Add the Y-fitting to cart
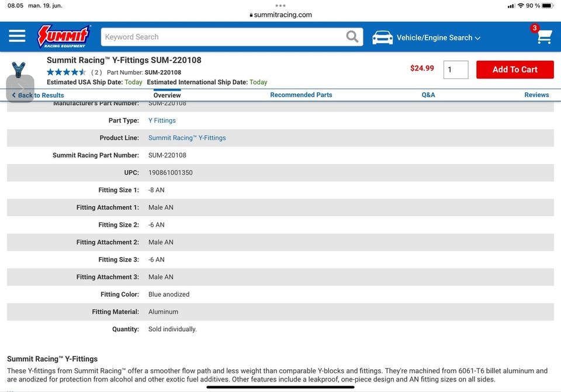This screenshot has height=392, width=561. pyautogui.click(x=515, y=70)
